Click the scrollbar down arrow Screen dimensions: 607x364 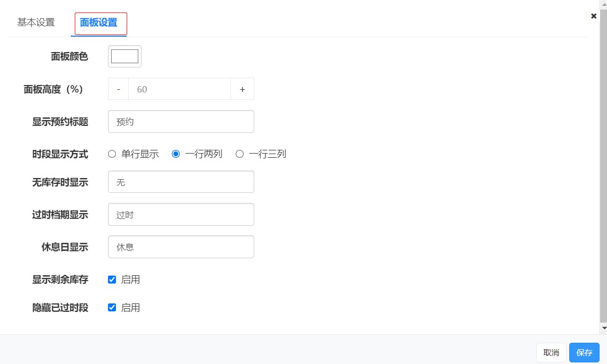tap(603, 329)
